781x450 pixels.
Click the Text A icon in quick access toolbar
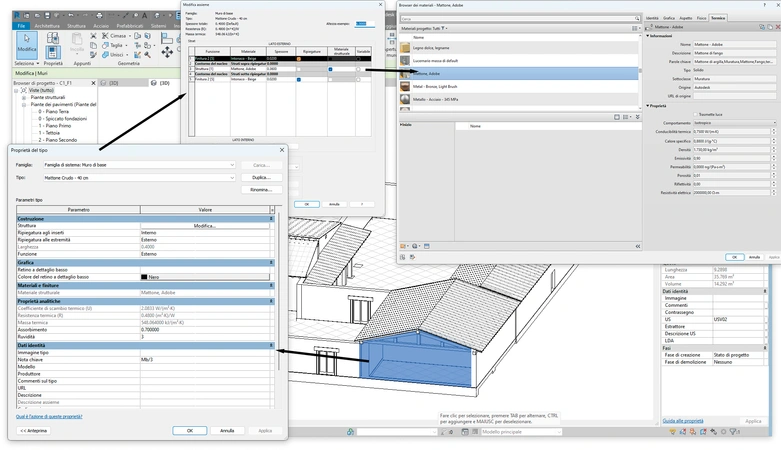click(x=142, y=16)
